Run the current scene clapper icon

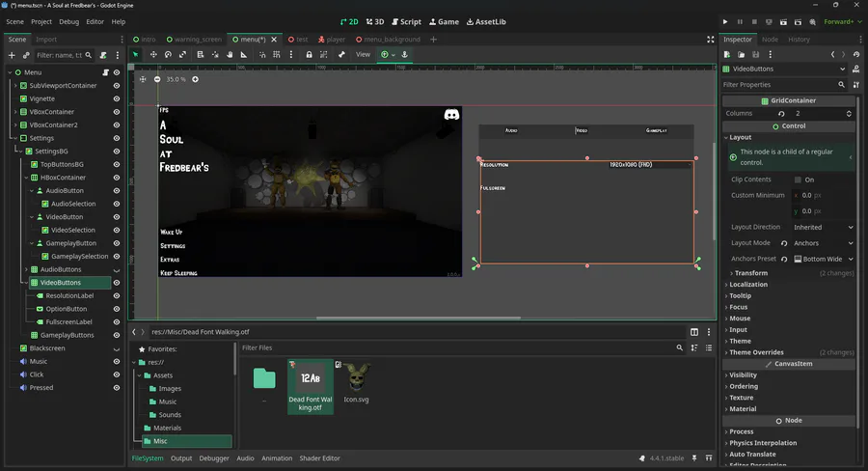(x=783, y=21)
